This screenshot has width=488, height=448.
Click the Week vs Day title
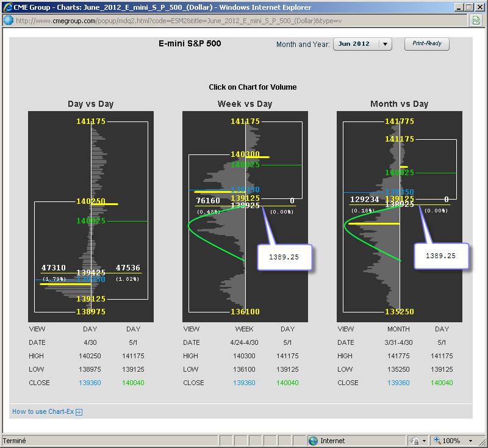[245, 104]
